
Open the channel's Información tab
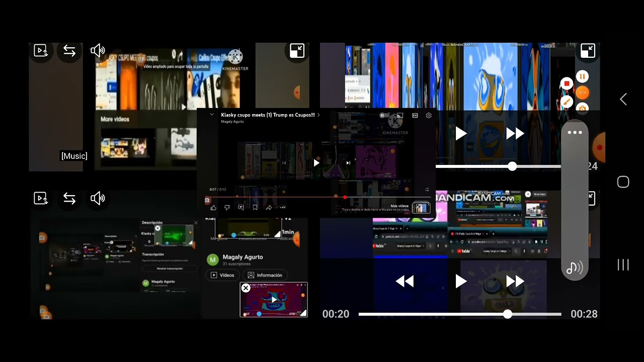coord(265,275)
